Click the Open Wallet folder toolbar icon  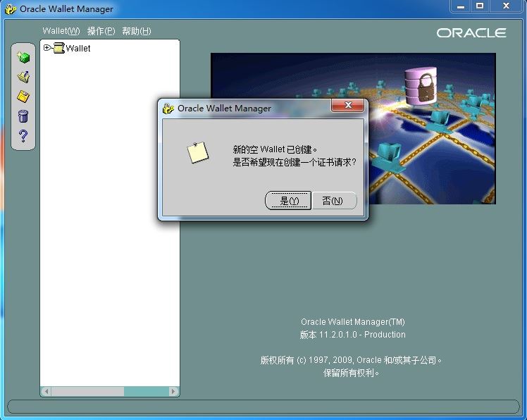[x=23, y=77]
